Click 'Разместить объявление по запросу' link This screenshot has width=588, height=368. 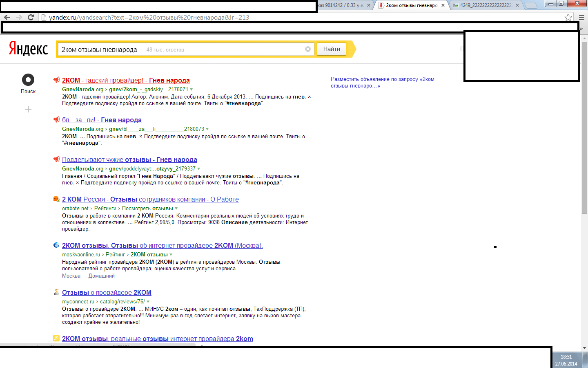tap(383, 82)
